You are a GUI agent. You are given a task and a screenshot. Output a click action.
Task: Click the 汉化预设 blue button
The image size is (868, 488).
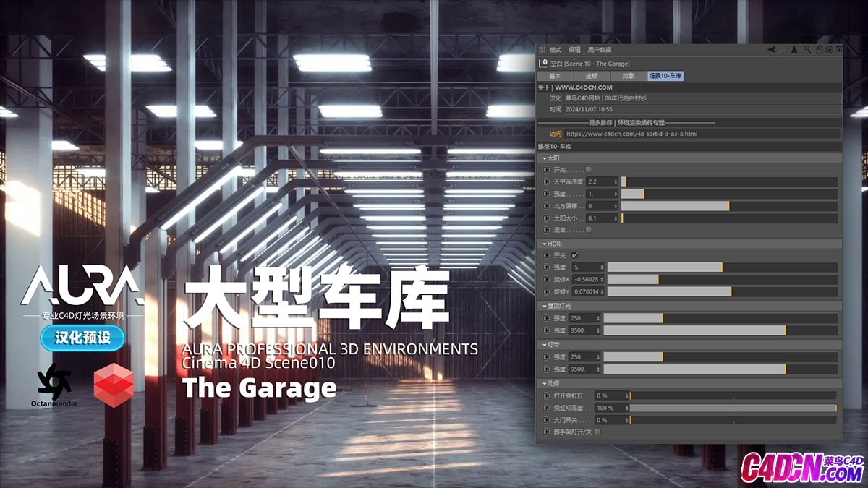pos(82,337)
